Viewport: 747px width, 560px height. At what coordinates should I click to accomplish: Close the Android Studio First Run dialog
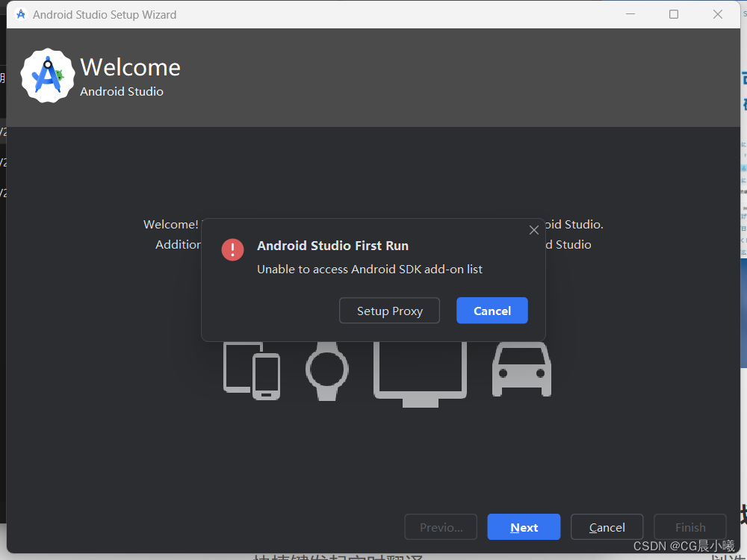[533, 230]
